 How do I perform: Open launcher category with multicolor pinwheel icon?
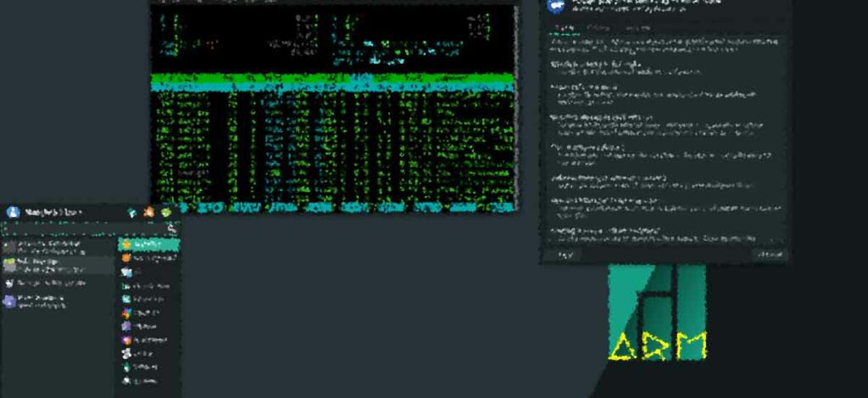(148, 312)
